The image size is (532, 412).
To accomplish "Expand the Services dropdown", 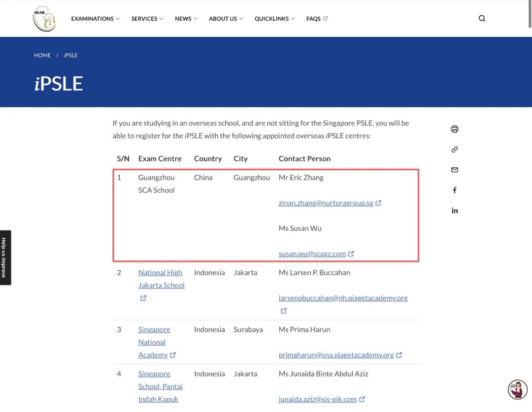I will point(147,19).
